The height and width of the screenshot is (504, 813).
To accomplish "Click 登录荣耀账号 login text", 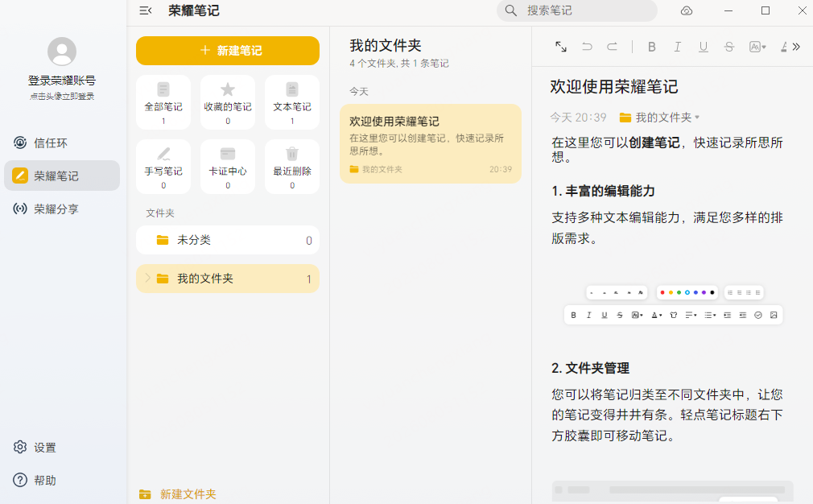I will pos(62,81).
